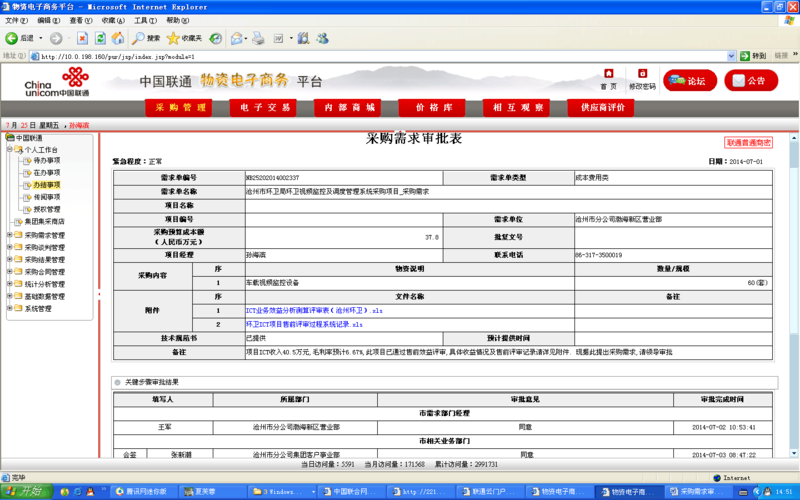Open the 文件 menu
Viewport: 800px width, 500px height.
click(x=16, y=20)
